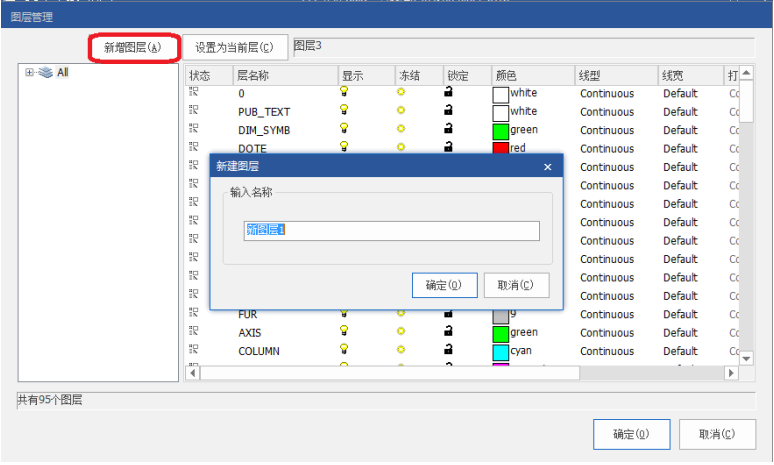Click the 新增图层(A) button
This screenshot has width=774, height=465.
(133, 47)
